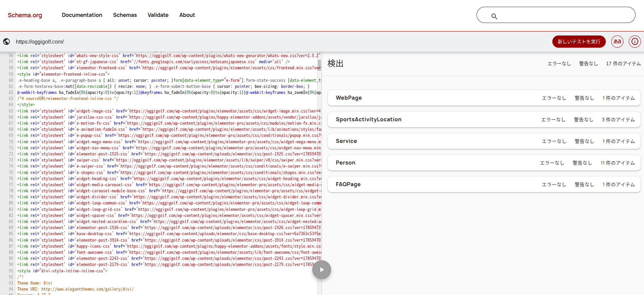Click the search magnifier icon
Image resolution: width=644 pixels, height=295 pixels.
coord(494,16)
